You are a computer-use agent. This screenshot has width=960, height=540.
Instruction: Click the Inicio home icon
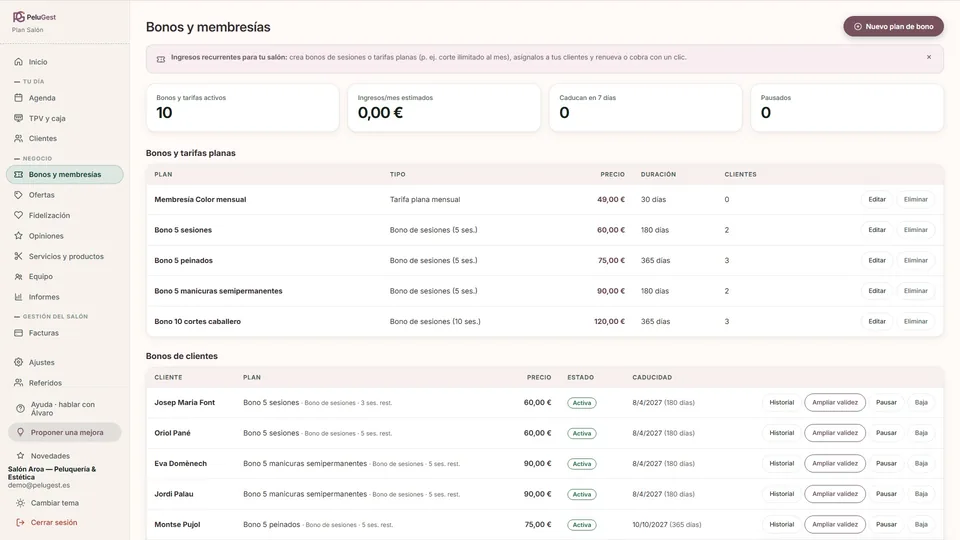click(x=18, y=62)
